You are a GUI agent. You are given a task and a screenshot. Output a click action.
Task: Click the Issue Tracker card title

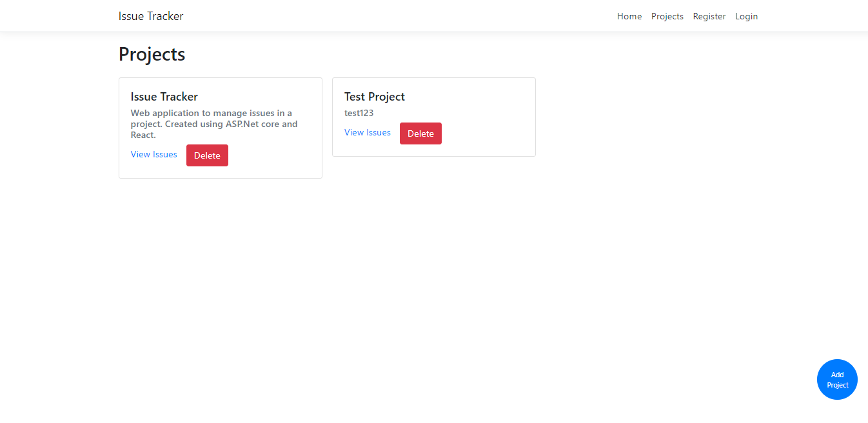164,96
